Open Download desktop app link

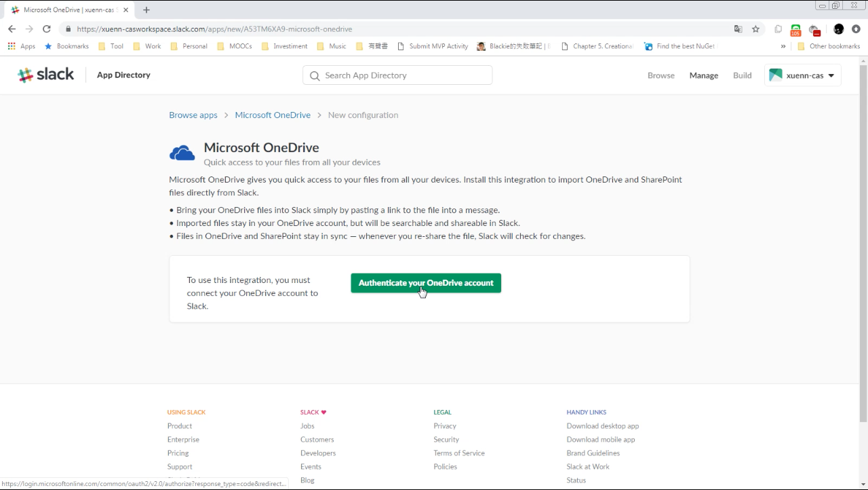point(603,426)
